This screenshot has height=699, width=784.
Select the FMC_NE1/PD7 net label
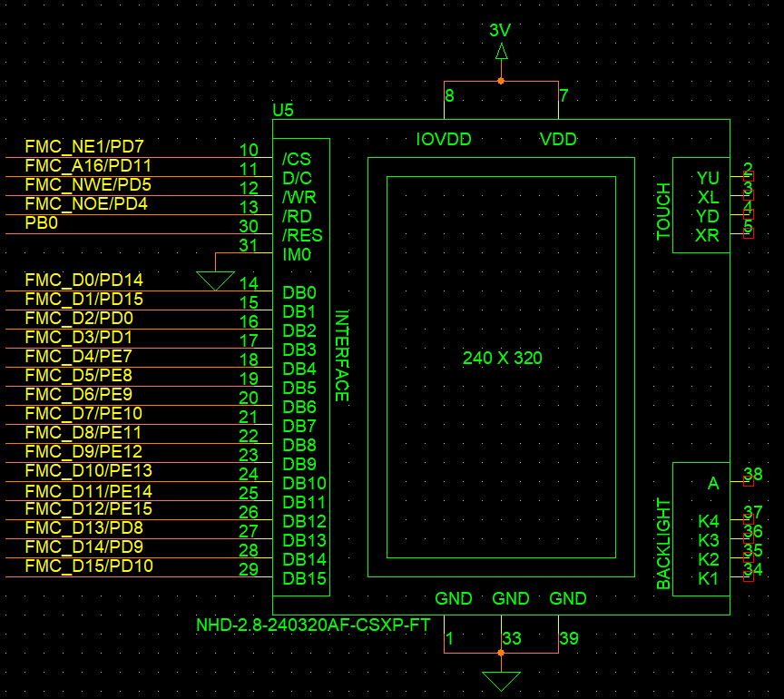pos(84,146)
